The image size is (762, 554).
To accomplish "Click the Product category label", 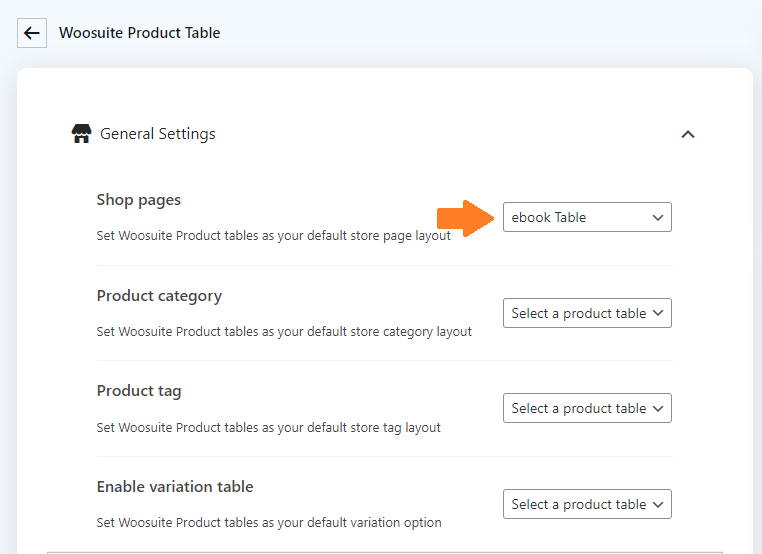I will [159, 295].
